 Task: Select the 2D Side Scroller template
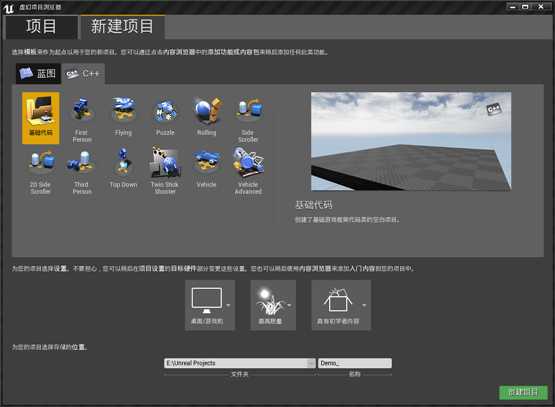[x=40, y=171]
